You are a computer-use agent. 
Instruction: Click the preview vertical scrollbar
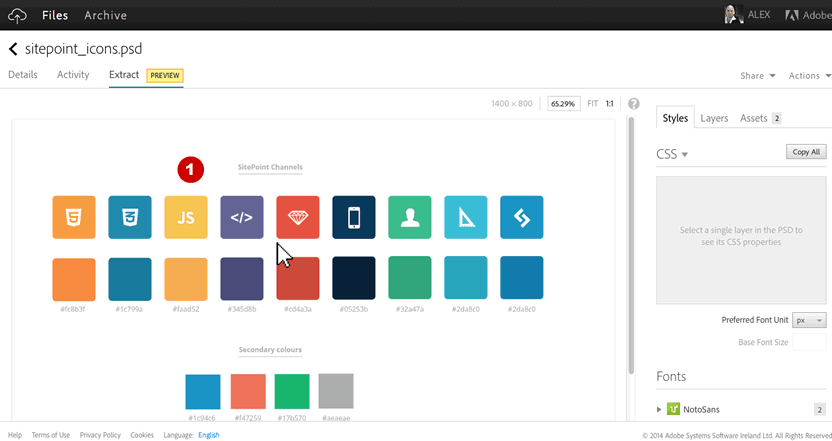(631, 246)
